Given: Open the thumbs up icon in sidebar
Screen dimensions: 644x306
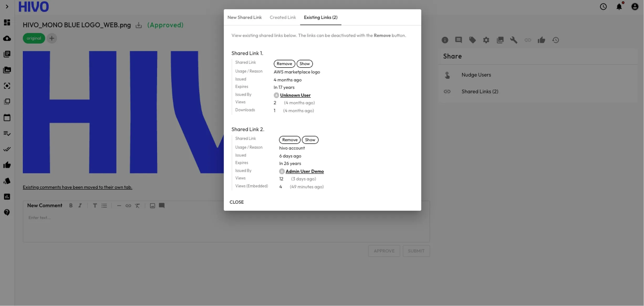Looking at the screenshot, I should coord(7,165).
